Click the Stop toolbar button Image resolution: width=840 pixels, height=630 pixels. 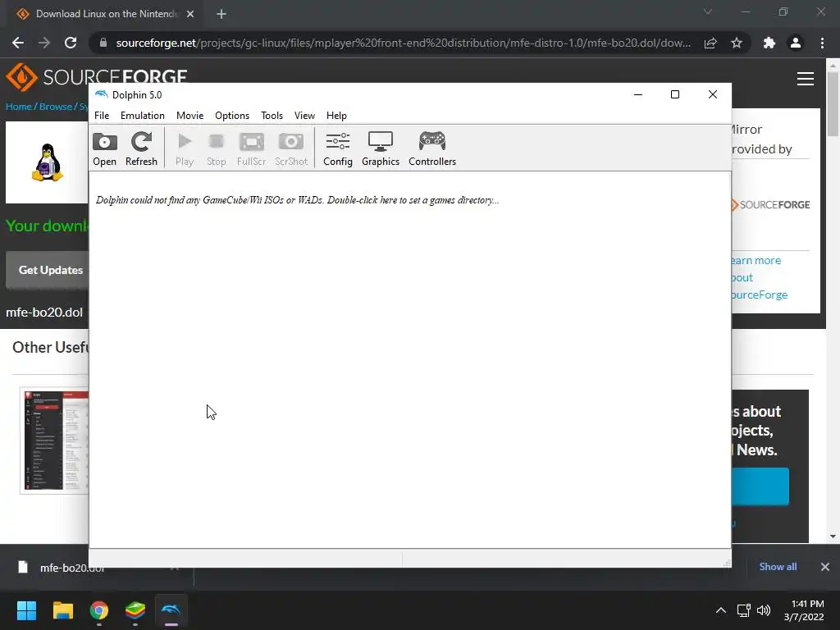coord(217,148)
